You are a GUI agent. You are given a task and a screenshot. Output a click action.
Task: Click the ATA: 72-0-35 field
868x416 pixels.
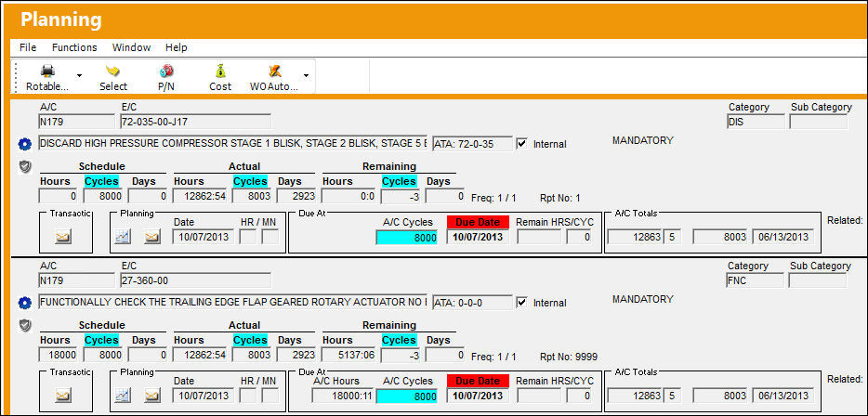(x=472, y=144)
